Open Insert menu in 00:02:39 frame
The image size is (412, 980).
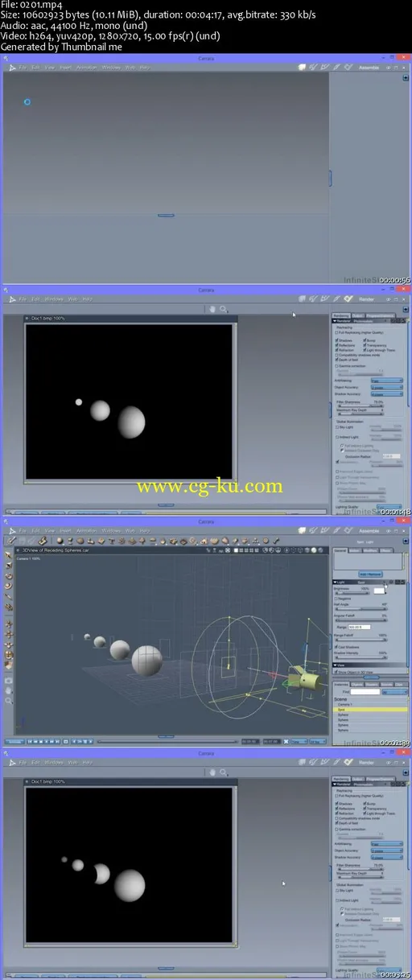pos(64,530)
